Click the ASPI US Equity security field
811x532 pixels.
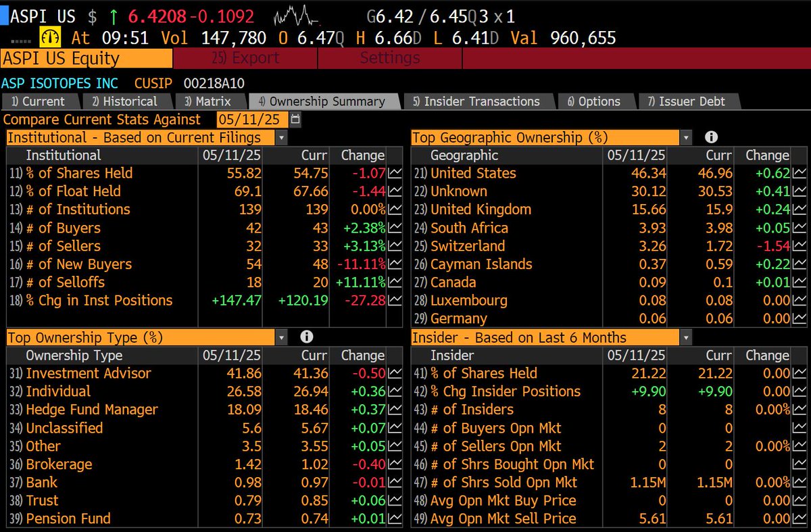click(87, 58)
